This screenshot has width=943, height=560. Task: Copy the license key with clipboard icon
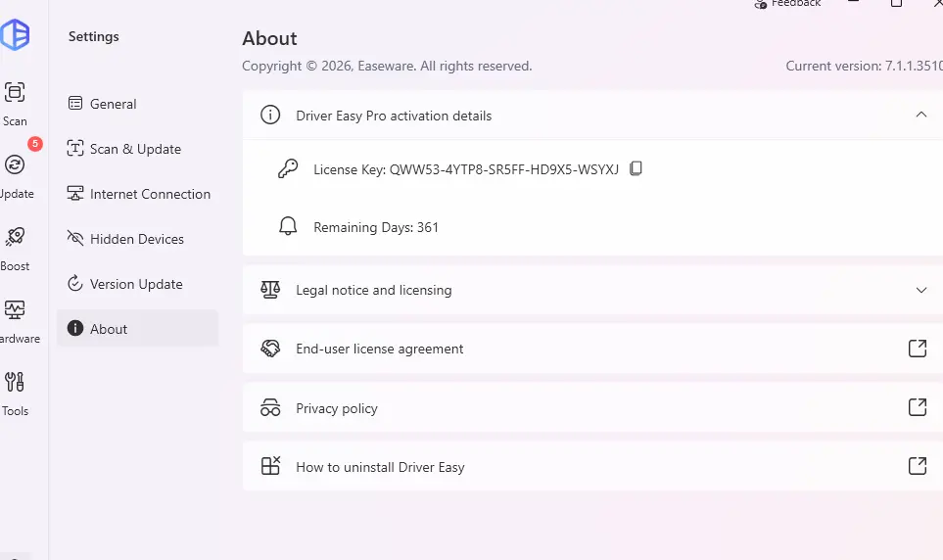pos(636,168)
